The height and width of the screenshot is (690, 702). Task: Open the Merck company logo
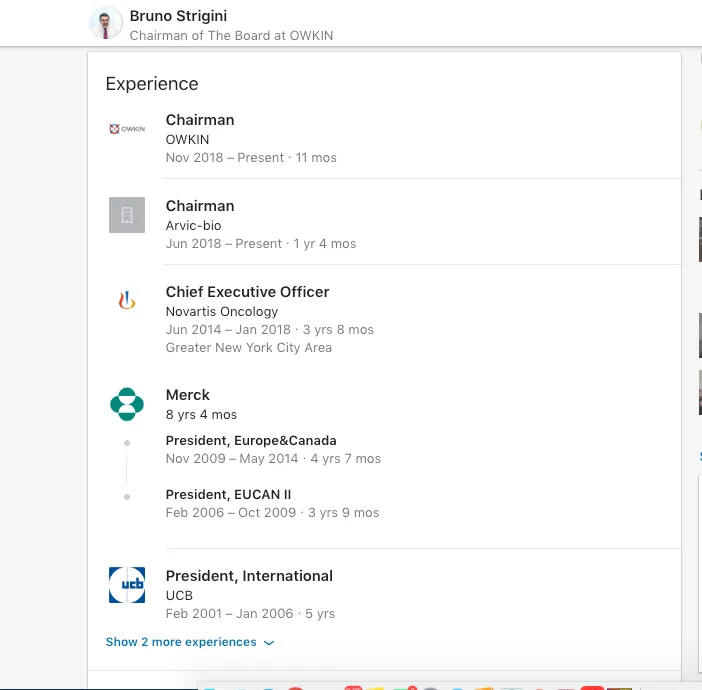coord(127,404)
